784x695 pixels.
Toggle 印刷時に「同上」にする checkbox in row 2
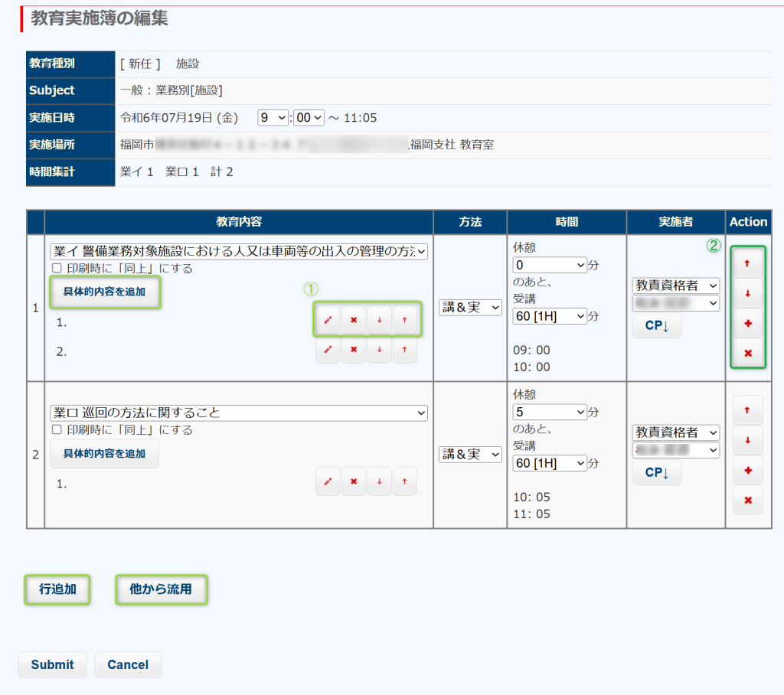click(x=56, y=430)
